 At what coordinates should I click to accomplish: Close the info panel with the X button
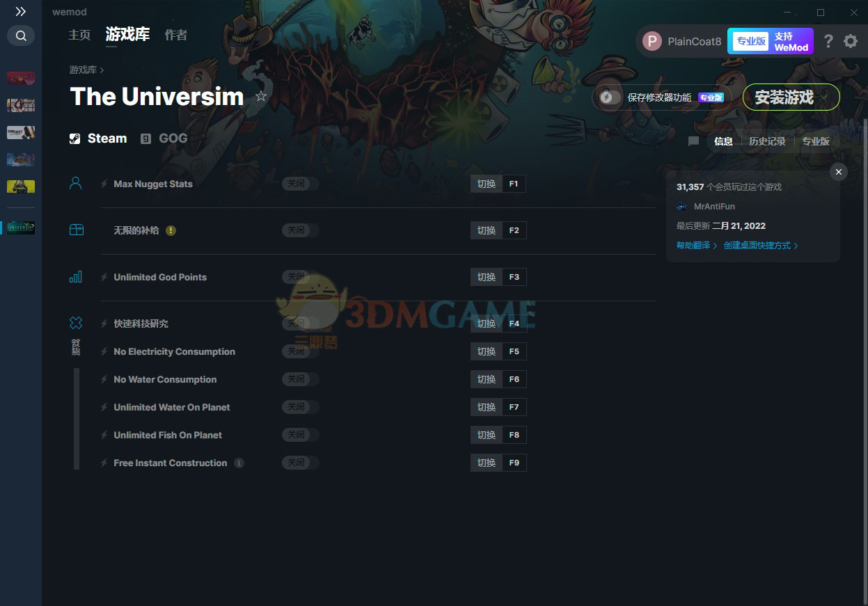839,172
